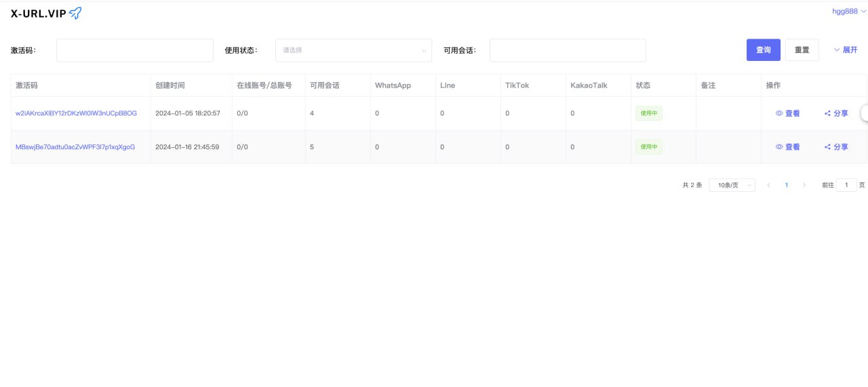This screenshot has width=868, height=387.
Task: Click the page jump number input box
Action: click(x=846, y=185)
